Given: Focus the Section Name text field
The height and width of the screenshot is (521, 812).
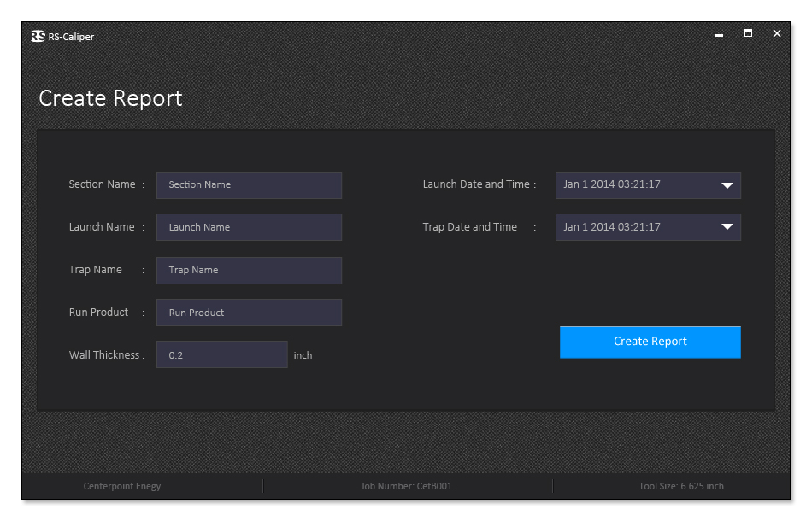Looking at the screenshot, I should (x=249, y=185).
